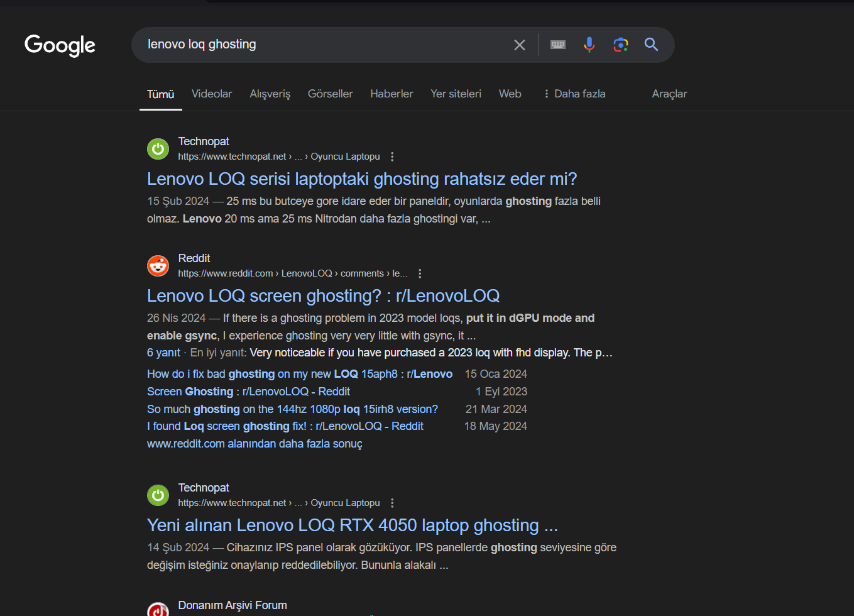Screen dimensions: 854x616
Task: Switch to the Web tab
Action: 510,94
